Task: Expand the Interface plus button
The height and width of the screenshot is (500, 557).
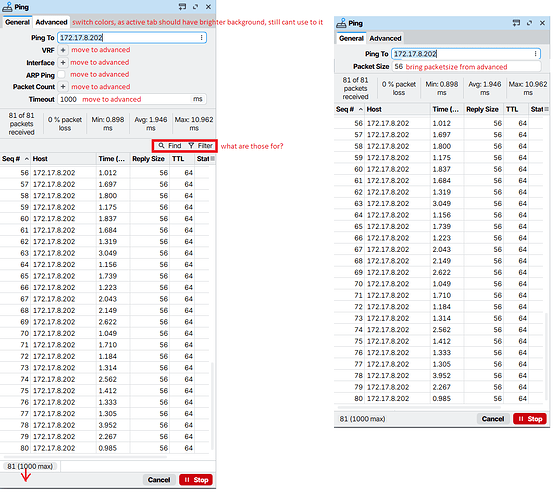Action: pyautogui.click(x=63, y=62)
